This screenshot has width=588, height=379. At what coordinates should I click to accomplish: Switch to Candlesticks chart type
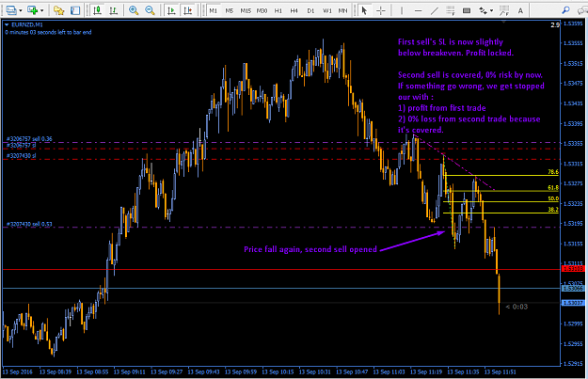point(97,10)
